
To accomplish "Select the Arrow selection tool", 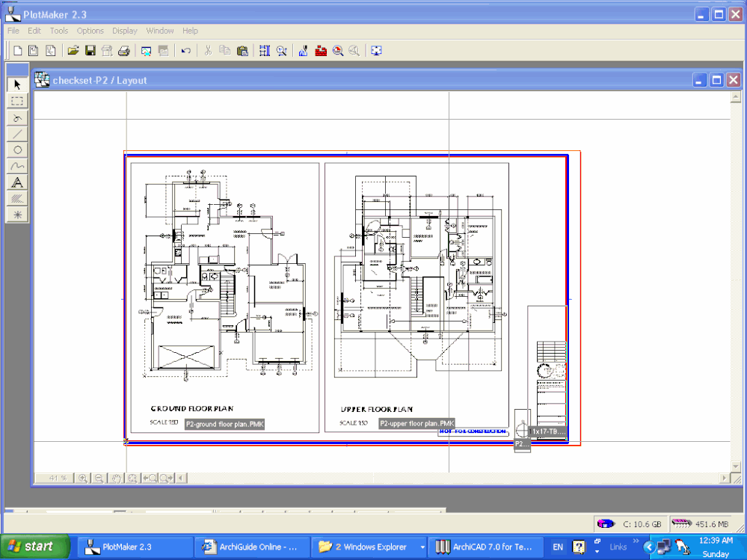I will pyautogui.click(x=16, y=84).
